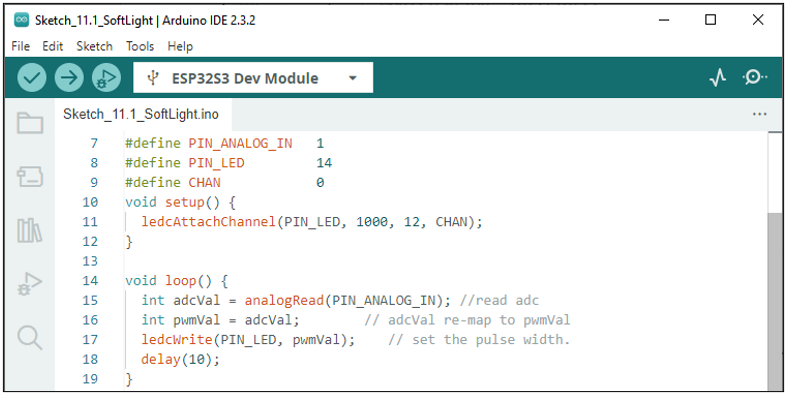
Task: Maximize the Arduino IDE window
Action: point(710,20)
